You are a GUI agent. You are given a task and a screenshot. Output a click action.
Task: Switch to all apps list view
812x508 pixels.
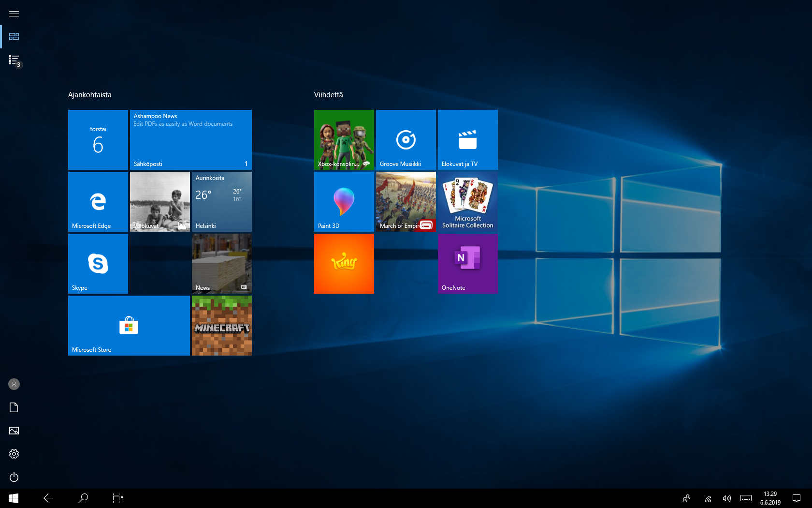click(x=14, y=60)
